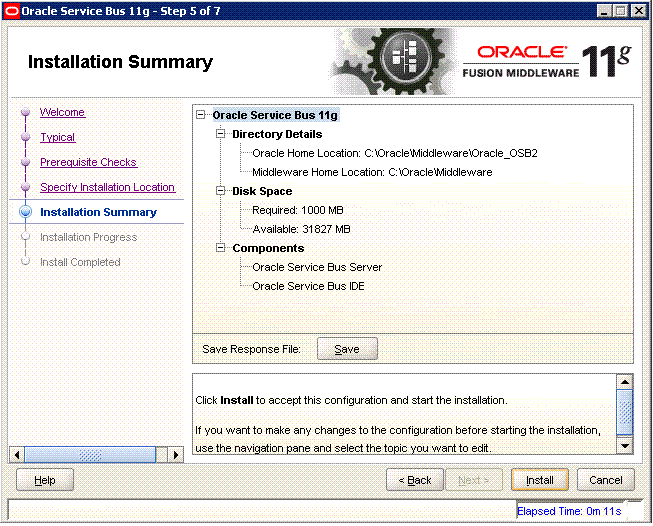Select the Installation Summary step
This screenshot has height=526, width=653.
click(x=98, y=212)
